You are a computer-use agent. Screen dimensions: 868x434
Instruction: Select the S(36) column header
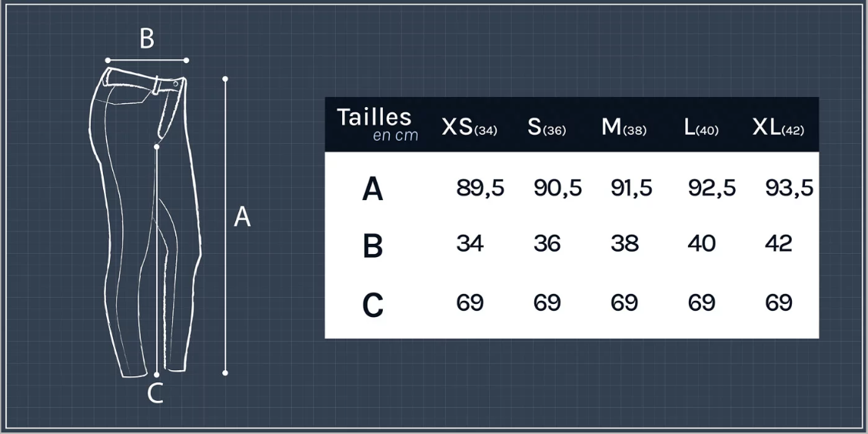pos(547,128)
